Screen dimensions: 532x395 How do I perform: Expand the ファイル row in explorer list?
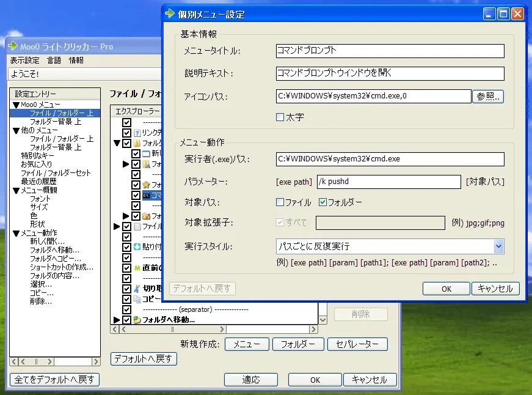(117, 226)
